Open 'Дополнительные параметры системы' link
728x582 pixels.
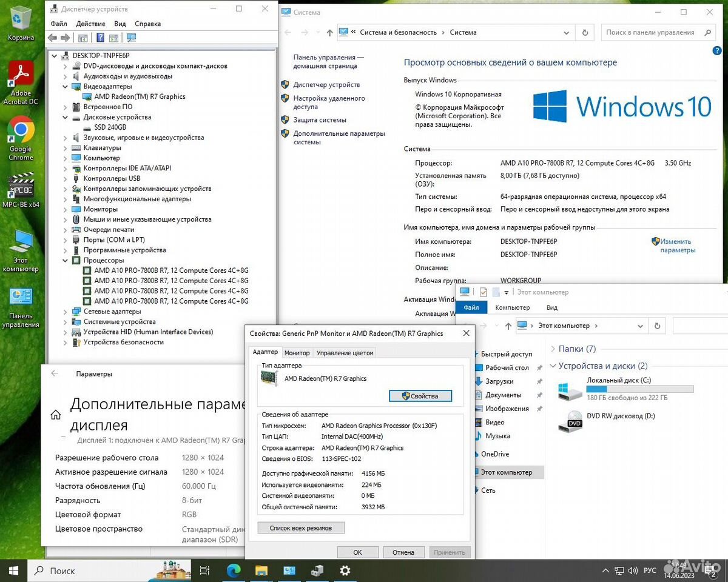339,138
